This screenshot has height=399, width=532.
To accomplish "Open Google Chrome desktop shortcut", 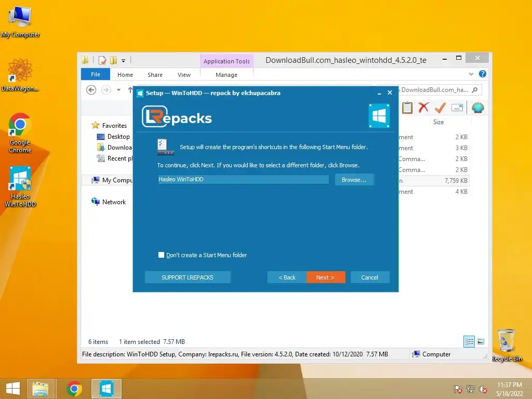I will (x=20, y=133).
